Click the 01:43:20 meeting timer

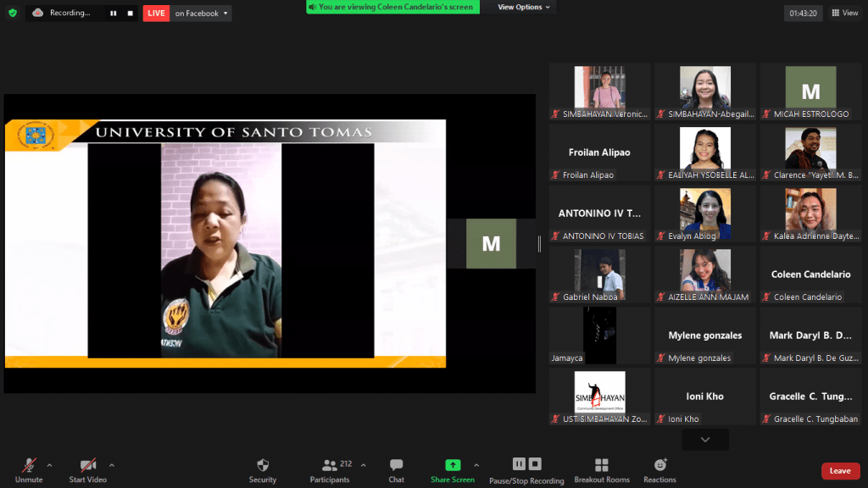[x=803, y=14]
